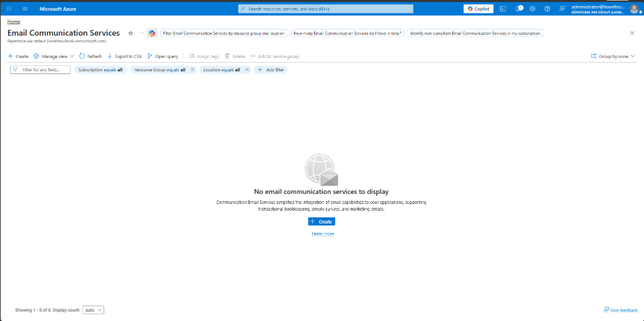Click Create in the command bar

click(18, 57)
